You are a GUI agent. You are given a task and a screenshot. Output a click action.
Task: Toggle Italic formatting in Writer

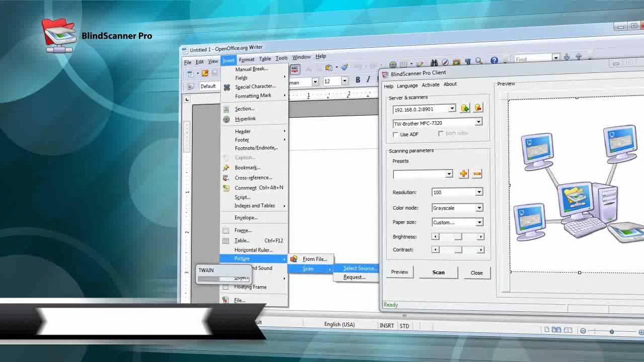pyautogui.click(x=368, y=79)
